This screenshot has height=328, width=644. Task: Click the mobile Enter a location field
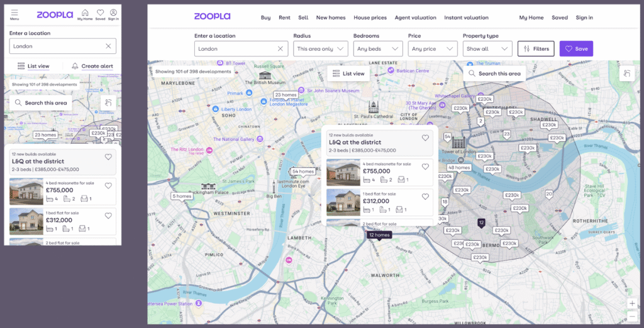[x=63, y=46]
